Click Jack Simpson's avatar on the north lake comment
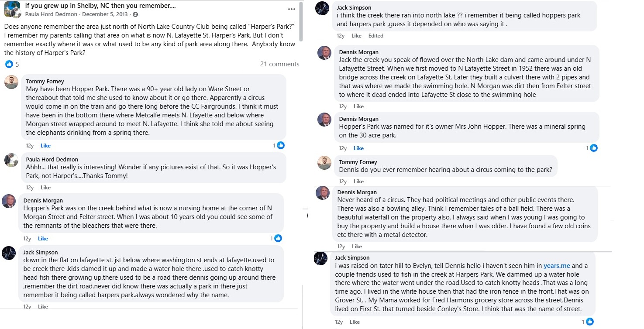 click(x=323, y=8)
